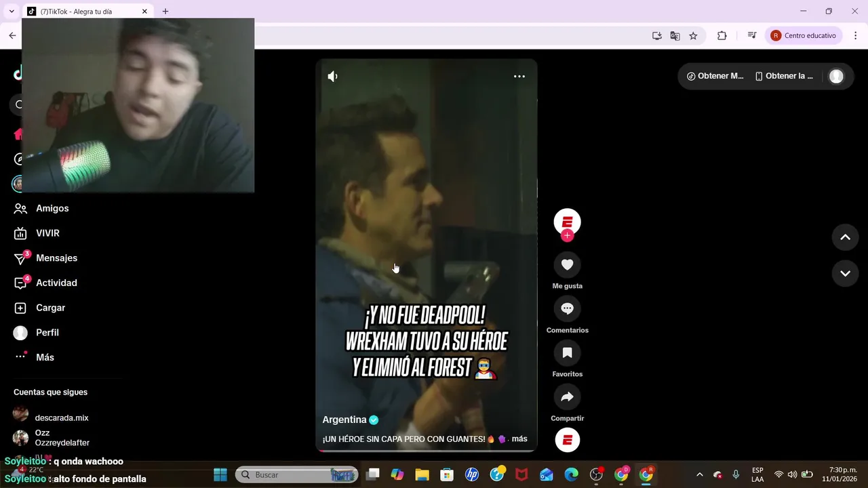
Task: Open Microsoft Edge from taskbar
Action: [x=572, y=474]
